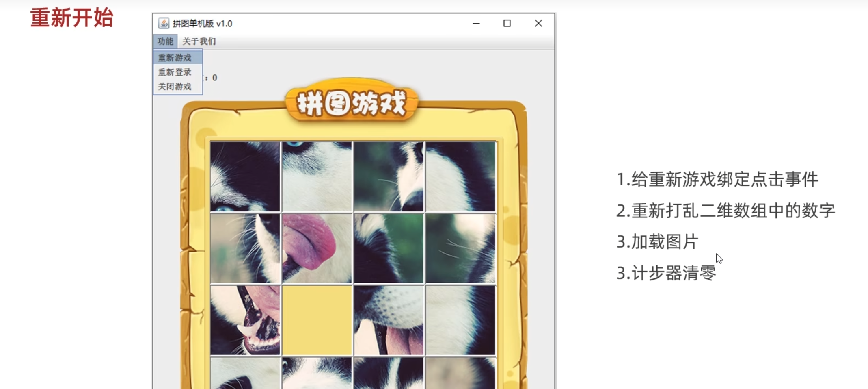The width and height of the screenshot is (868, 389).
Task: Click the red 重新开始 heading
Action: coord(72,18)
